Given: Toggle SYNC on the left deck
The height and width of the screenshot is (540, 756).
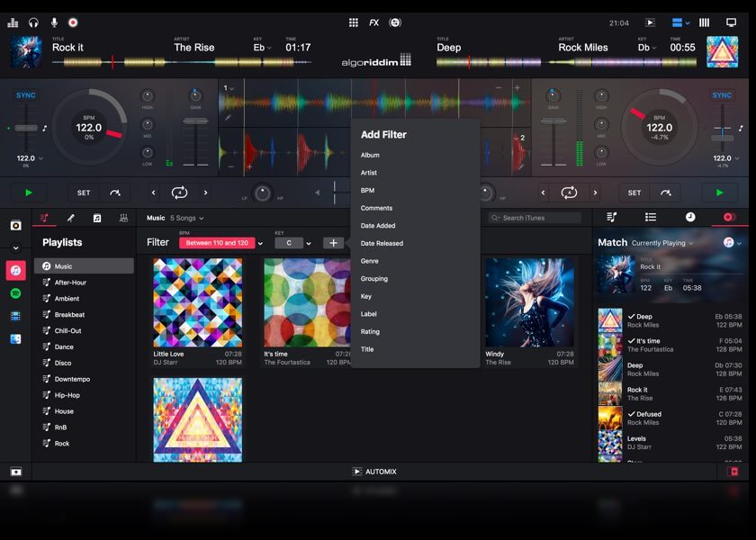Looking at the screenshot, I should pyautogui.click(x=26, y=95).
